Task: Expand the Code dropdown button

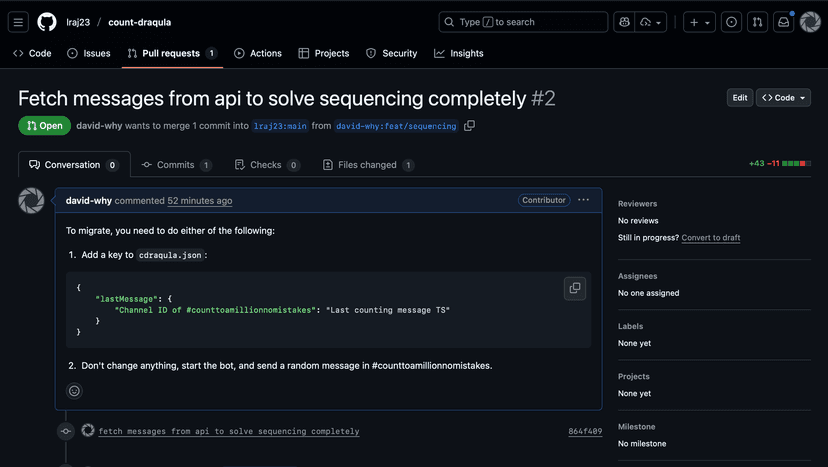Action: click(x=783, y=98)
